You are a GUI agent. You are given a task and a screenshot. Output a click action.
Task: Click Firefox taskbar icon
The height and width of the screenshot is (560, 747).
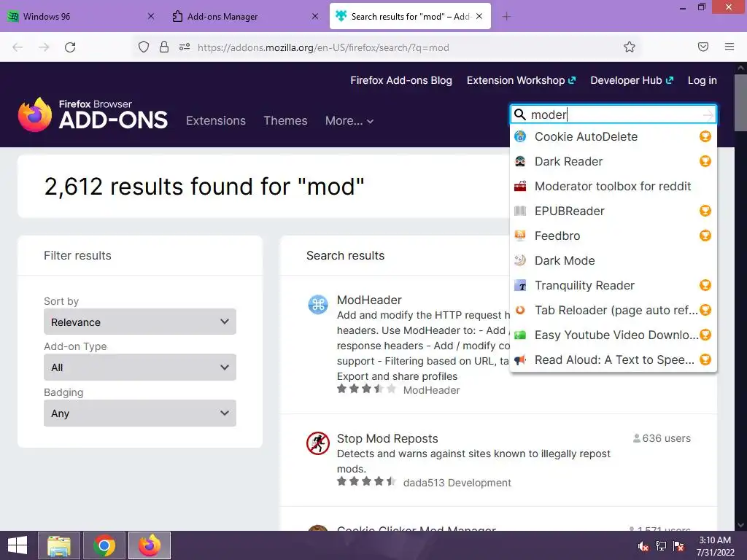(150, 545)
